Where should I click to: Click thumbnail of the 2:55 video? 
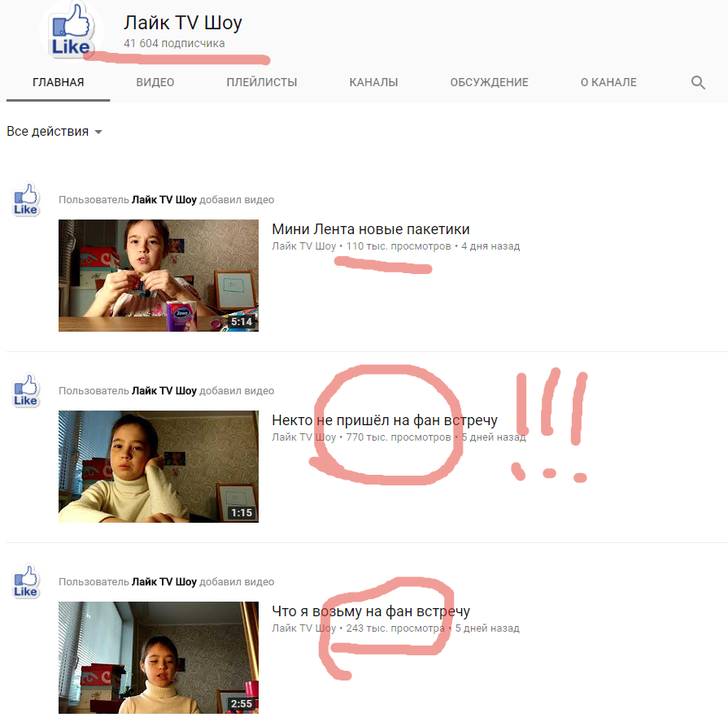pyautogui.click(x=159, y=658)
